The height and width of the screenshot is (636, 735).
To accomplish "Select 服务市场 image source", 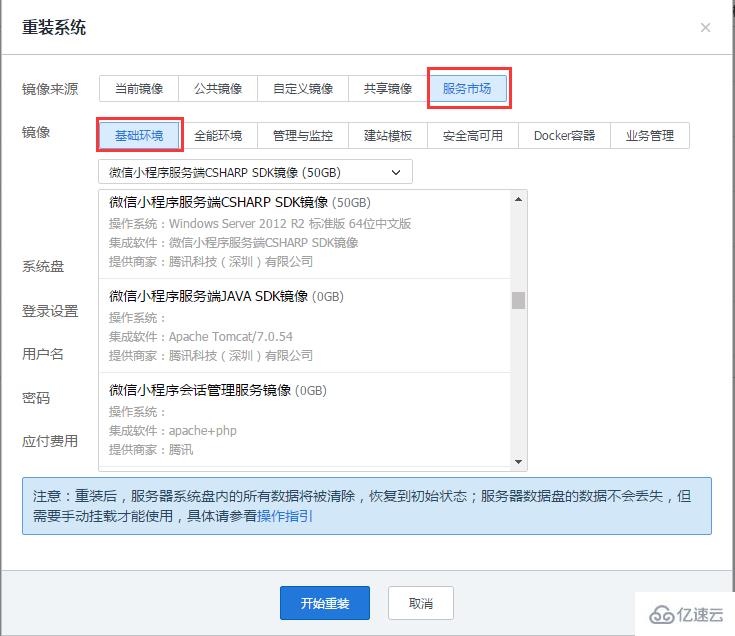I will [467, 89].
